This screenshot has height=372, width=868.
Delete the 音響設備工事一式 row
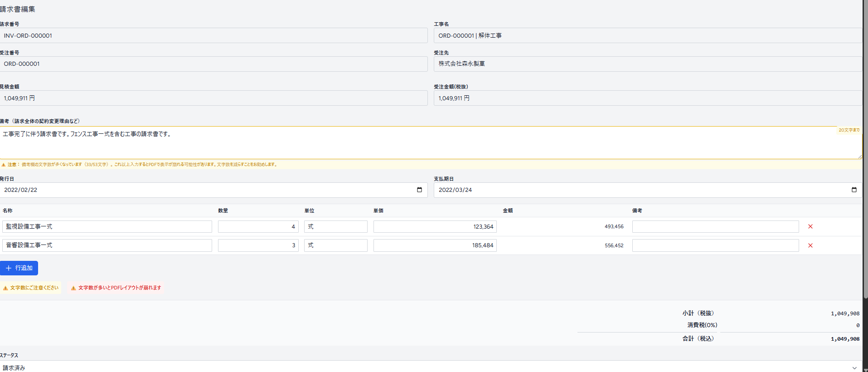(x=810, y=245)
